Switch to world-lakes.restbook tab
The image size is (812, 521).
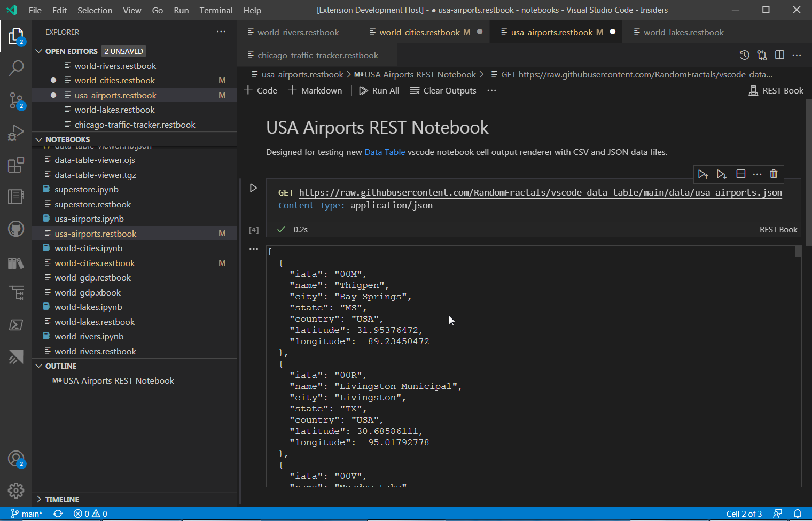pyautogui.click(x=683, y=33)
